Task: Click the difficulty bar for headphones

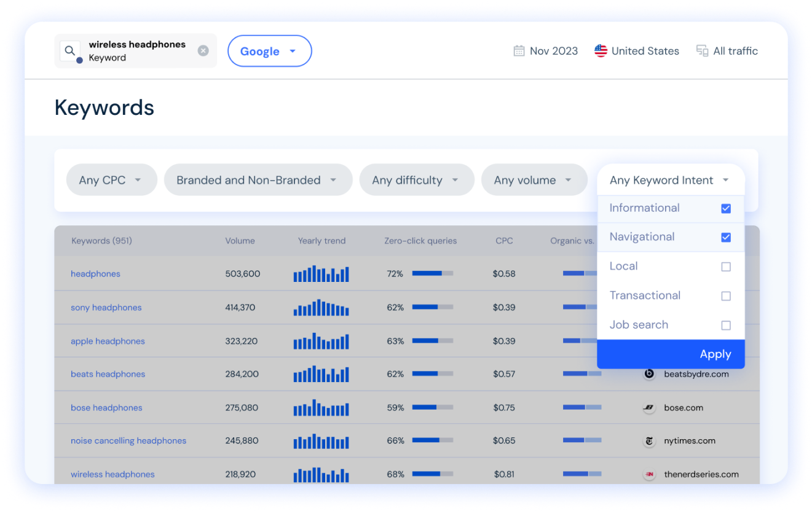Action: (x=432, y=274)
